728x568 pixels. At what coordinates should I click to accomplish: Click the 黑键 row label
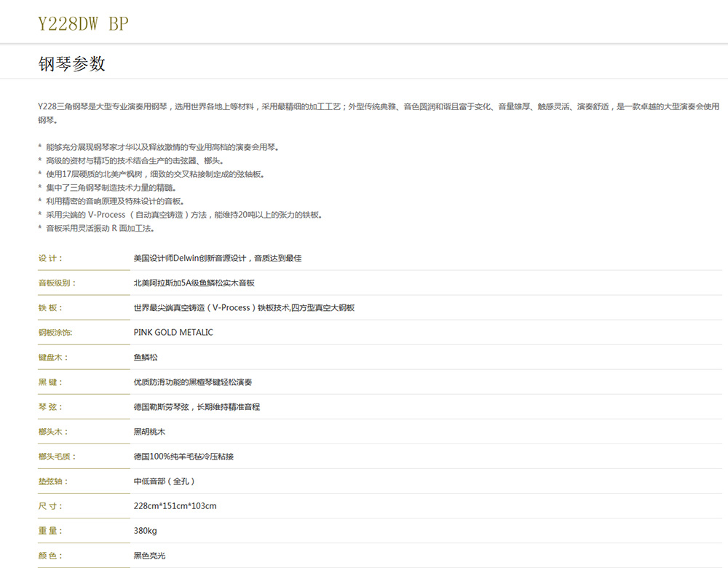tap(50, 382)
